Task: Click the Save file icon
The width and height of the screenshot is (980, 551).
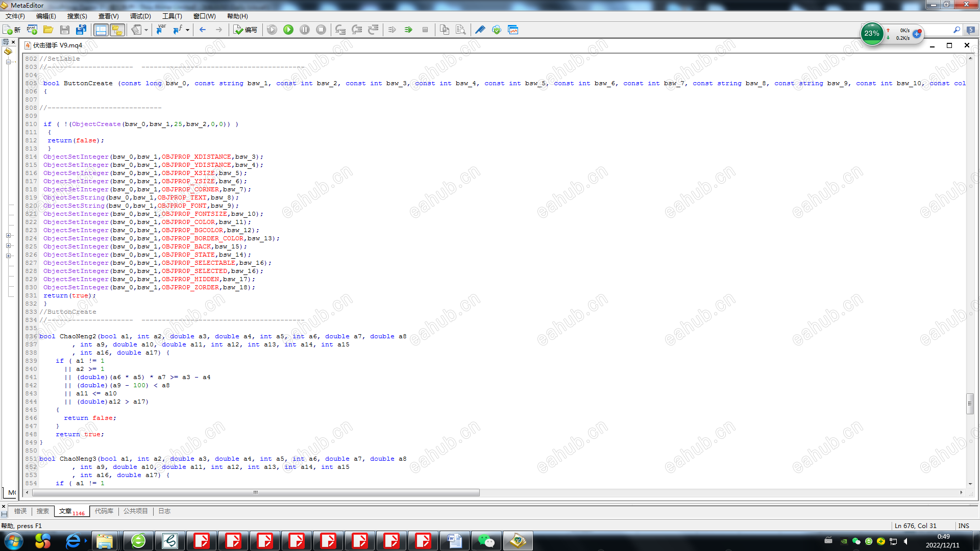Action: [65, 30]
